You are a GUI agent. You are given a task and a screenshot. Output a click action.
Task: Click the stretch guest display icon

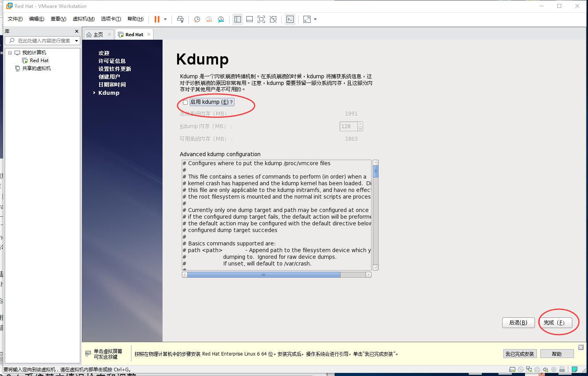pyautogui.click(x=307, y=19)
